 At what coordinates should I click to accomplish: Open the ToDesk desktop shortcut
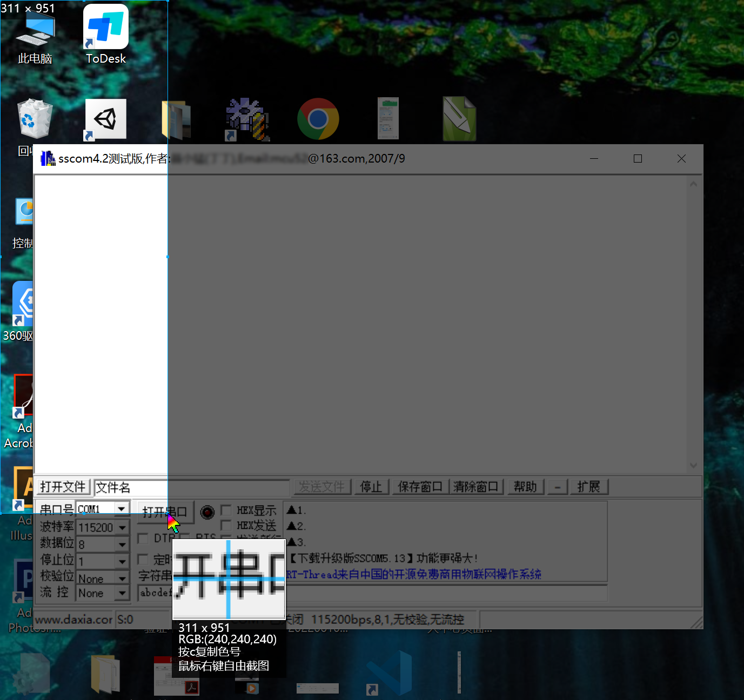click(106, 28)
